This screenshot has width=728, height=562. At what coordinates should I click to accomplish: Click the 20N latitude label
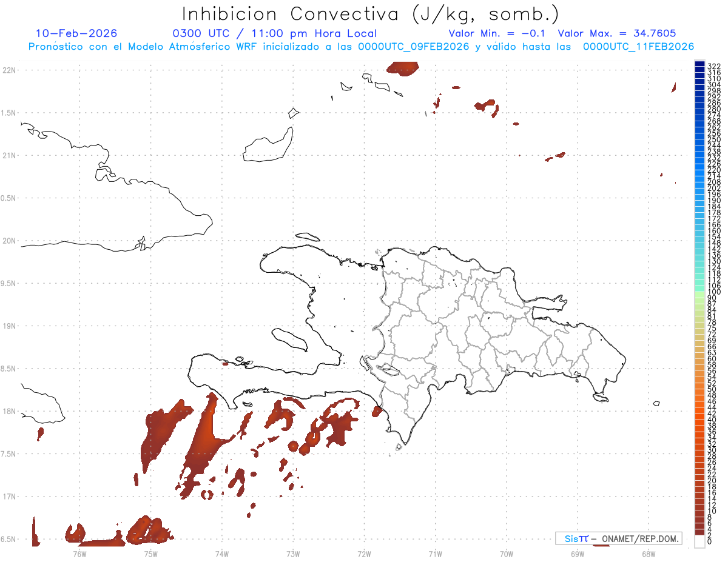(x=8, y=241)
